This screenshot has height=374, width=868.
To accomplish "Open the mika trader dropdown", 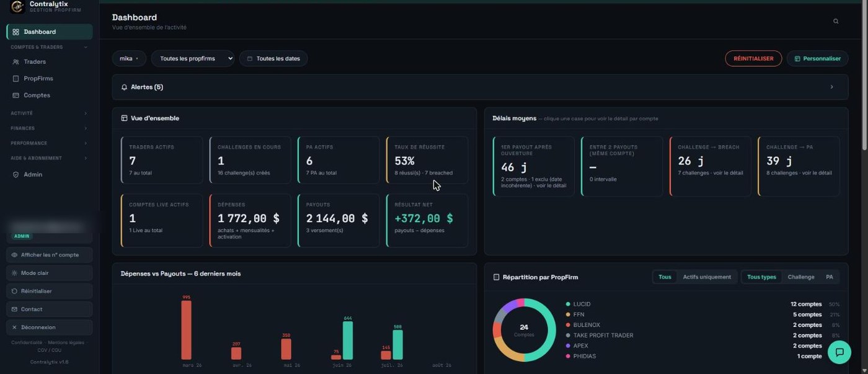I will coord(129,58).
